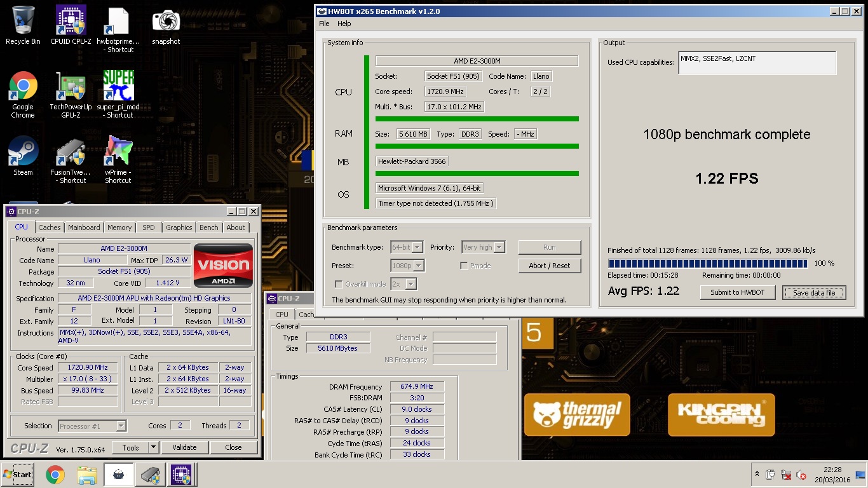Toggle the Pmode checkbox

click(464, 266)
